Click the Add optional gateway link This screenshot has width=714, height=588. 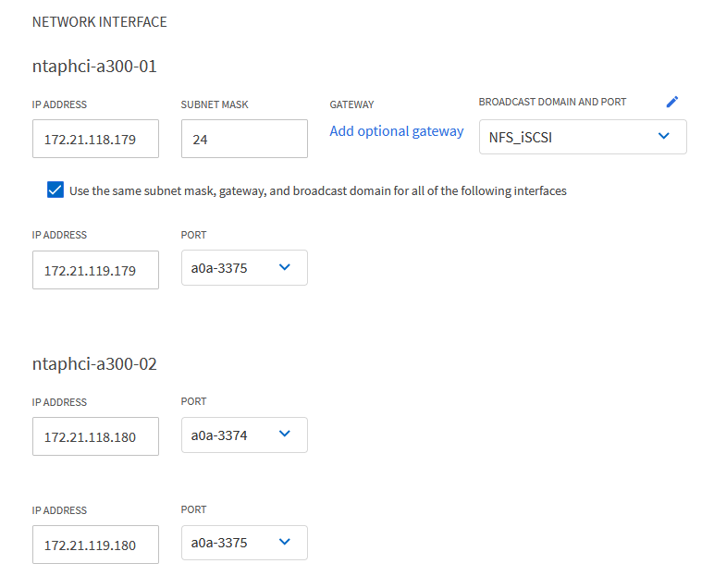point(397,131)
